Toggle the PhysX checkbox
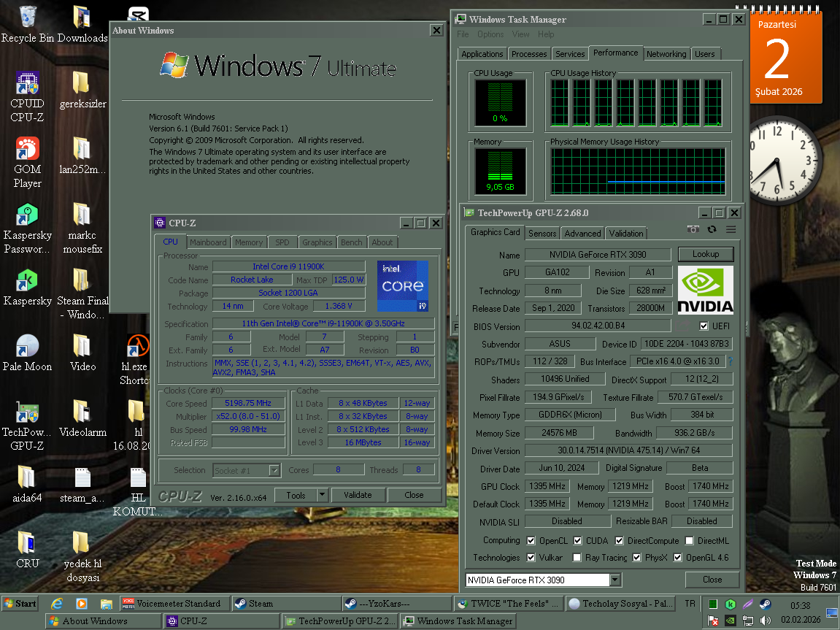The height and width of the screenshot is (630, 840). tap(636, 557)
